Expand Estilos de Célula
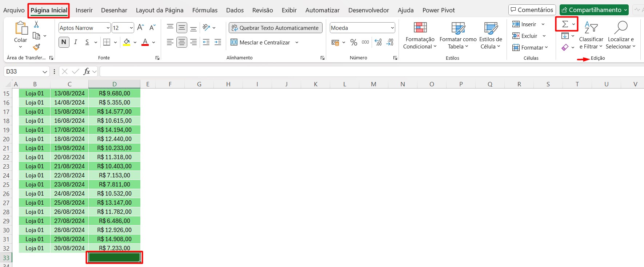The image size is (644, 267). pos(491,35)
